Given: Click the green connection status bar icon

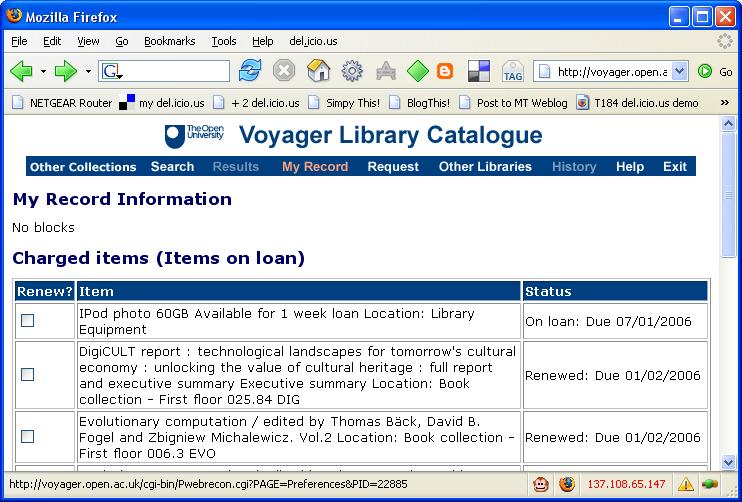Looking at the screenshot, I should [x=710, y=484].
